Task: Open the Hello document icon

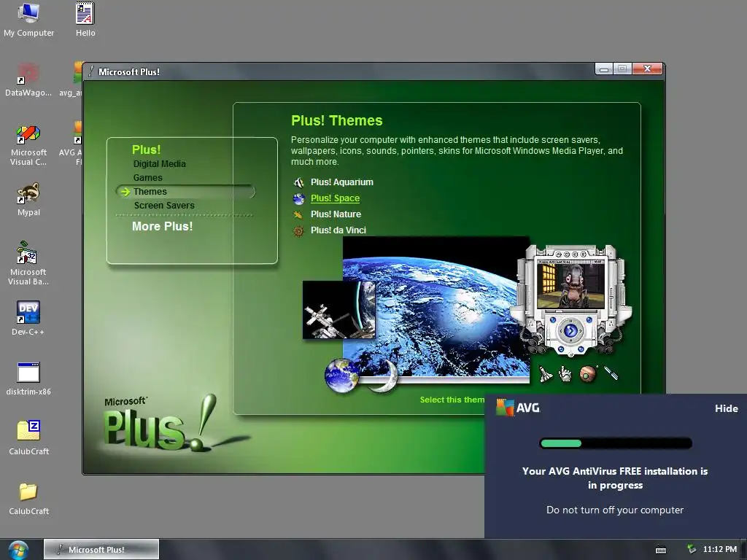Action: point(85,19)
